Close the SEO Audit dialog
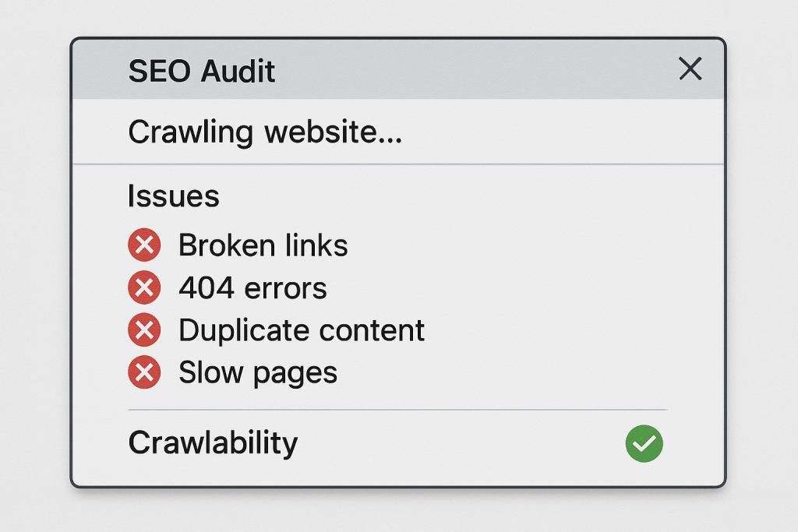 point(690,69)
